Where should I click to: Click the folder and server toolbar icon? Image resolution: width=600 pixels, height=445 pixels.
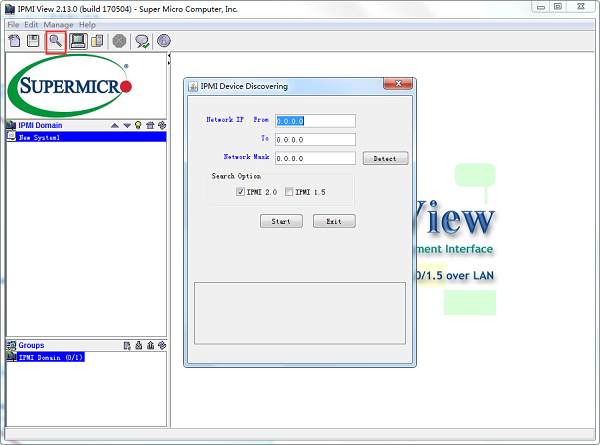click(97, 41)
